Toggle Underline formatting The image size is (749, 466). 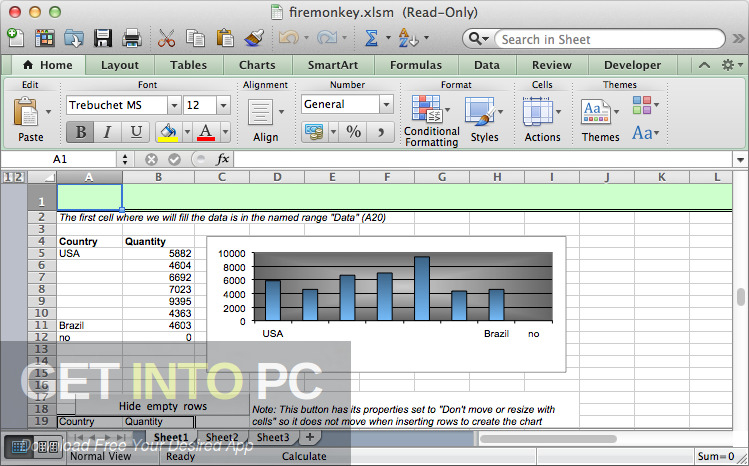(x=136, y=132)
